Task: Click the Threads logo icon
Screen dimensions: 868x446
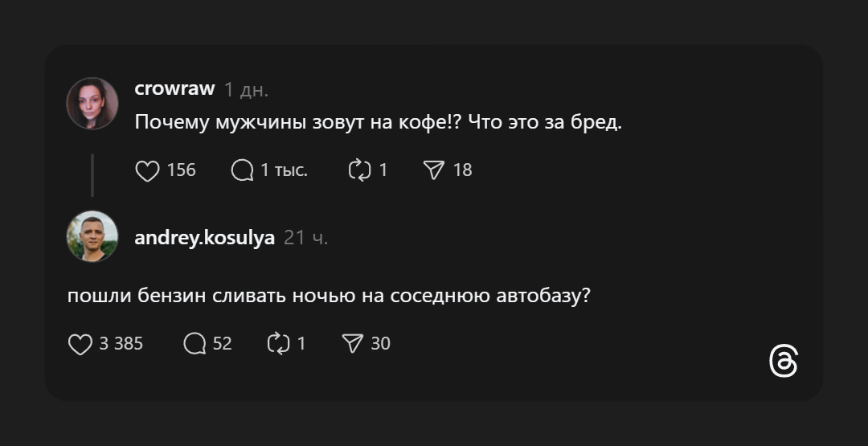Action: tap(784, 362)
